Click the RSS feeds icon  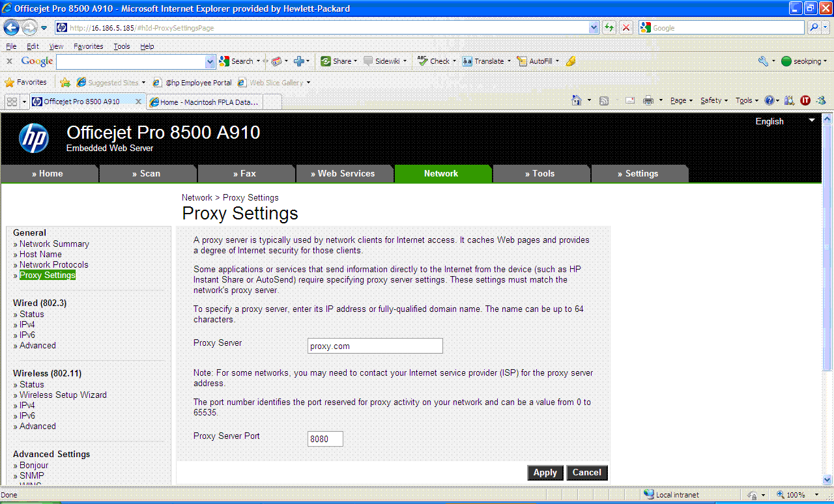604,100
